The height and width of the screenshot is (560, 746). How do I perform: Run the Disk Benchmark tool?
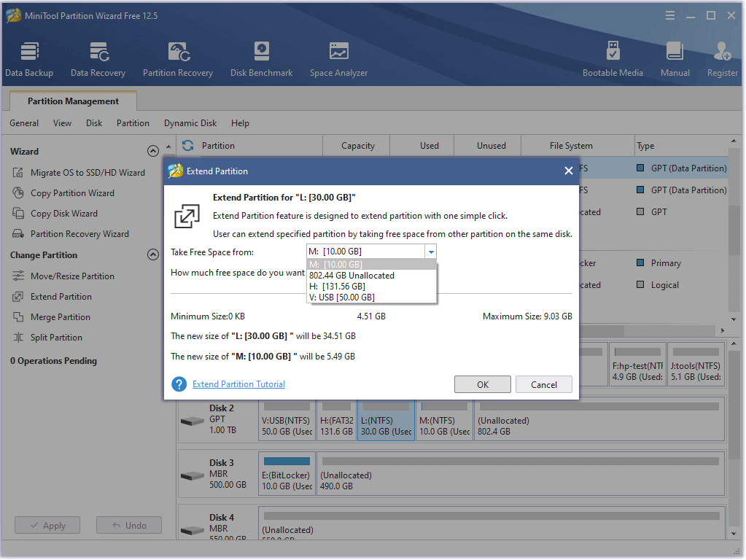(x=261, y=58)
